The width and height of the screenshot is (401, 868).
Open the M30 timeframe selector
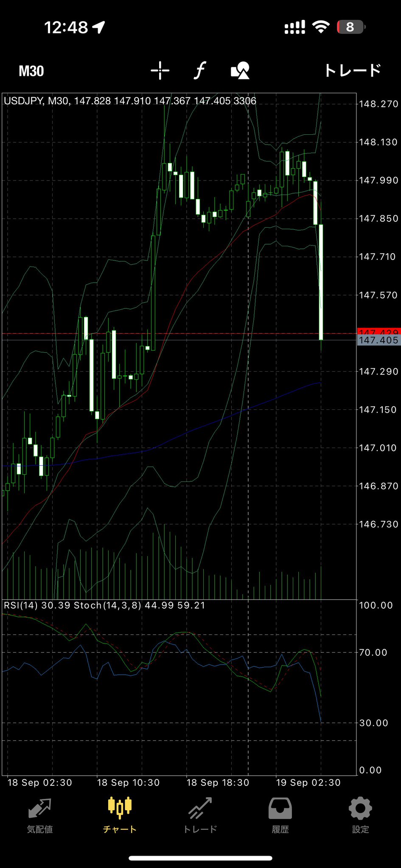[31, 71]
